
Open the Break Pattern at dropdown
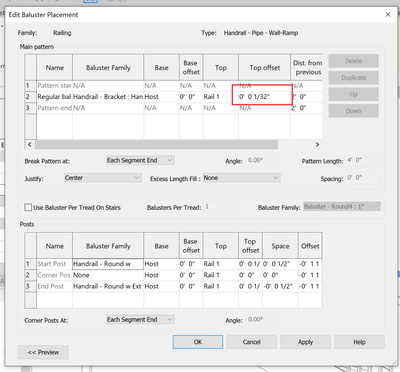(140, 160)
